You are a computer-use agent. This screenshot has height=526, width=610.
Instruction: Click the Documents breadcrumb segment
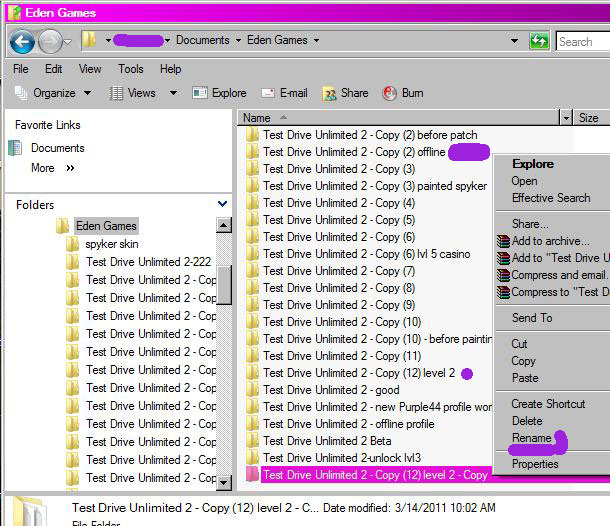pyautogui.click(x=203, y=40)
